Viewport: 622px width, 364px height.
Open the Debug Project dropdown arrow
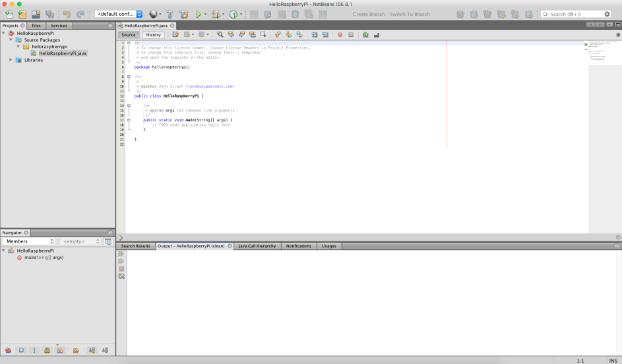click(x=224, y=15)
